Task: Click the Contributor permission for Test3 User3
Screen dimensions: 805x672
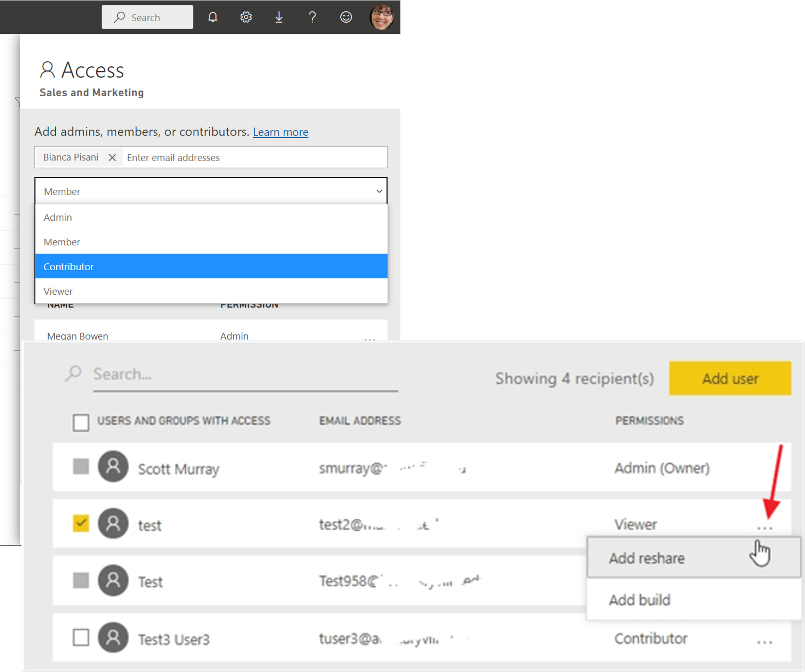Action: tap(651, 639)
